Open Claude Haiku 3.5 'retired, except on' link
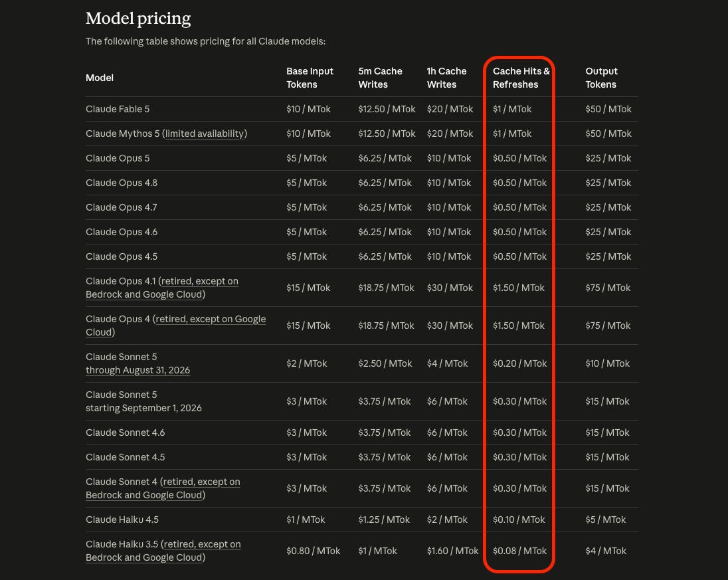 tap(202, 544)
